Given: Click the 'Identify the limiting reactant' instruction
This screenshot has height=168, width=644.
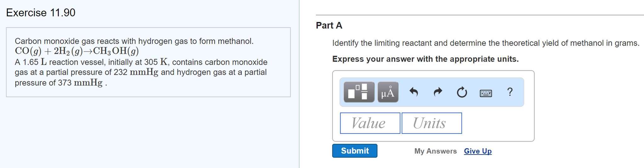Looking at the screenshot, I should click(x=486, y=43).
